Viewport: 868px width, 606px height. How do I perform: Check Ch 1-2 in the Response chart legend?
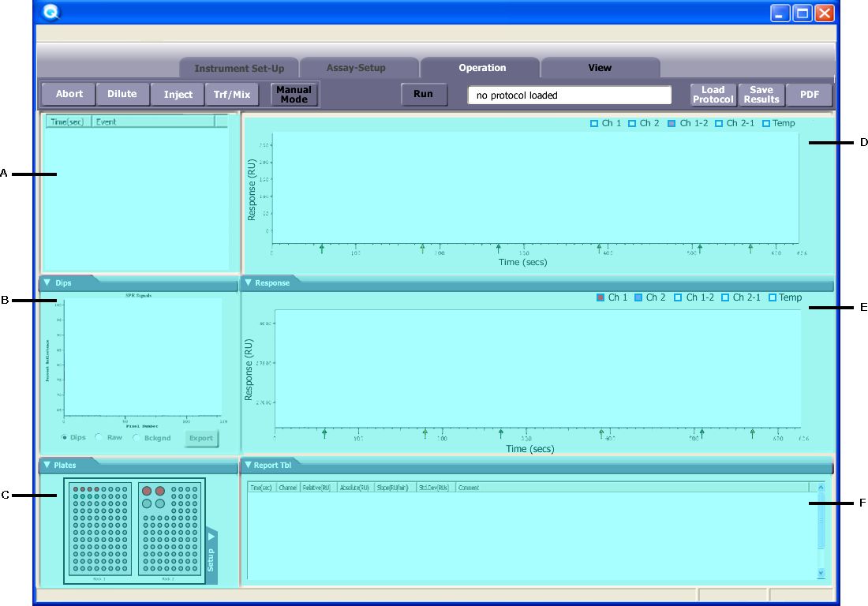tap(678, 297)
